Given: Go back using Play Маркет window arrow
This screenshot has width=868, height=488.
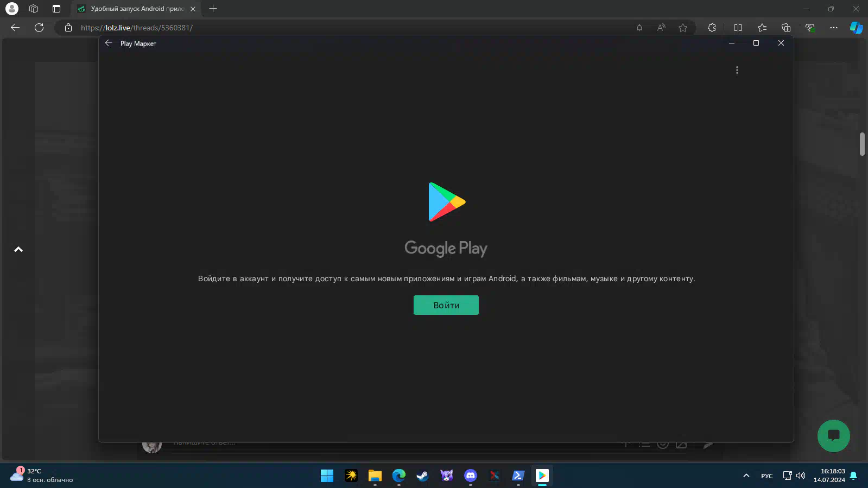Looking at the screenshot, I should pyautogui.click(x=109, y=43).
